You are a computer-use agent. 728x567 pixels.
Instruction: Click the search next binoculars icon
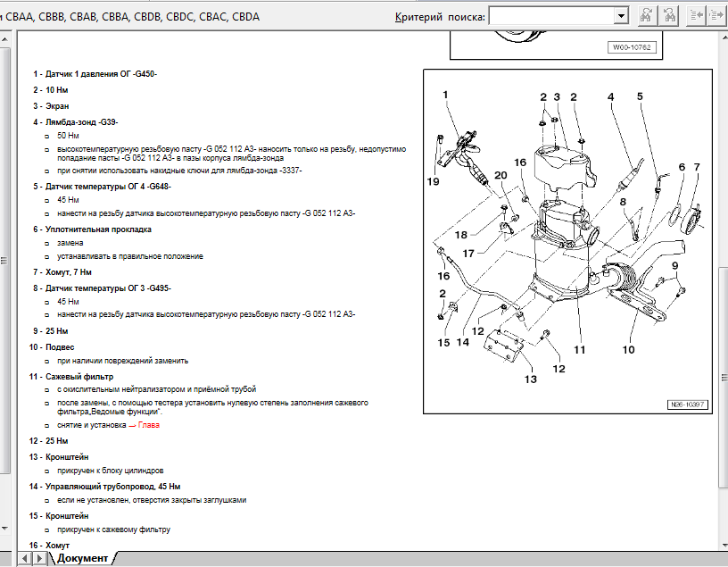(x=647, y=16)
